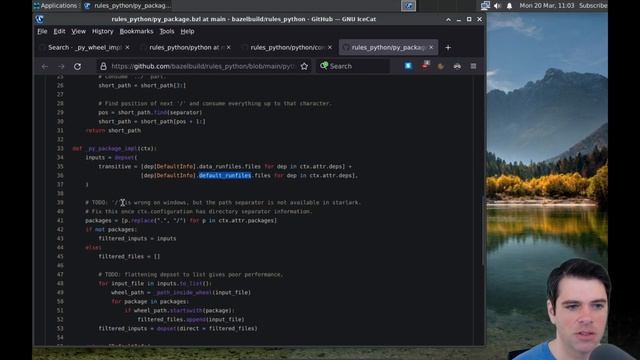
Task: Select rules_python/py_packag window in the panel taskbar
Action: click(127, 6)
